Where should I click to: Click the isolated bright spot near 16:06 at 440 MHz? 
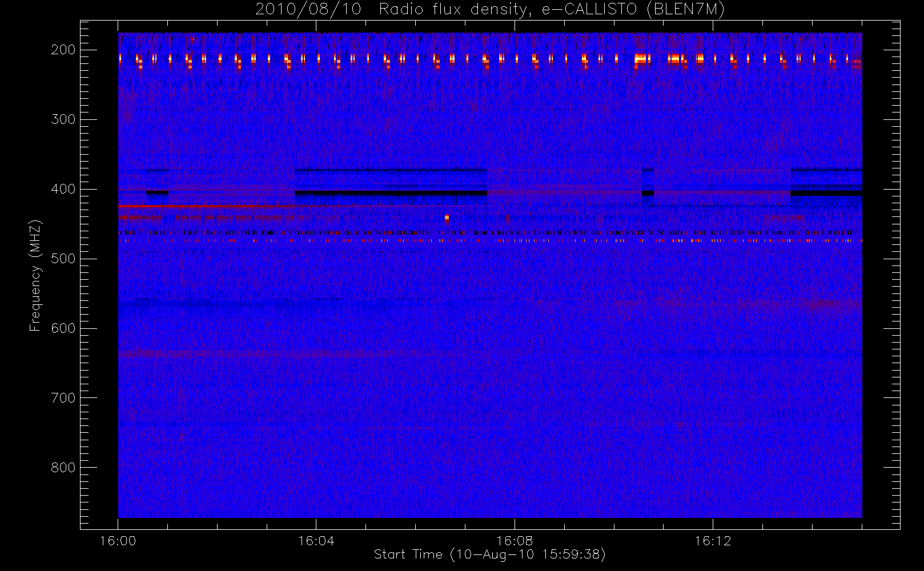447,218
